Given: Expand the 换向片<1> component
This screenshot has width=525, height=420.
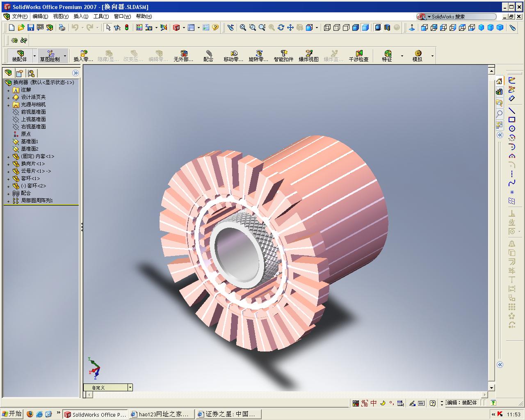Looking at the screenshot, I should click(x=8, y=164).
